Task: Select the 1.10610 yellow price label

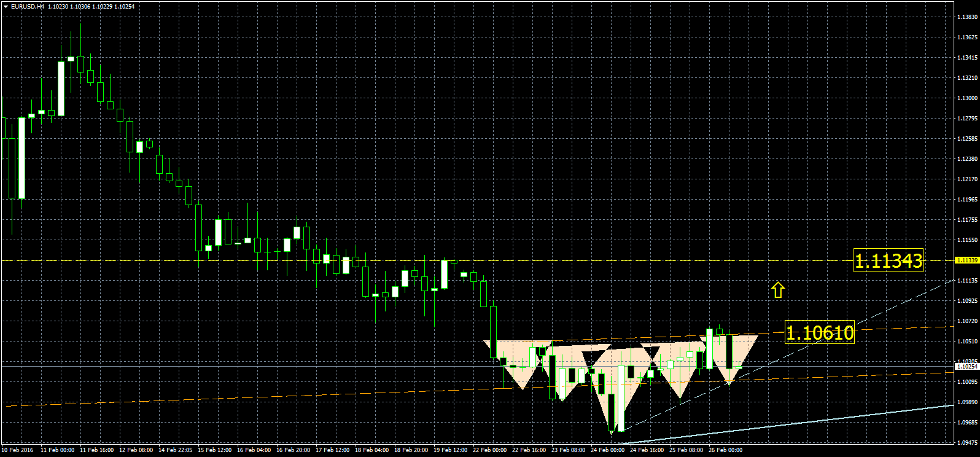Action: tap(819, 333)
